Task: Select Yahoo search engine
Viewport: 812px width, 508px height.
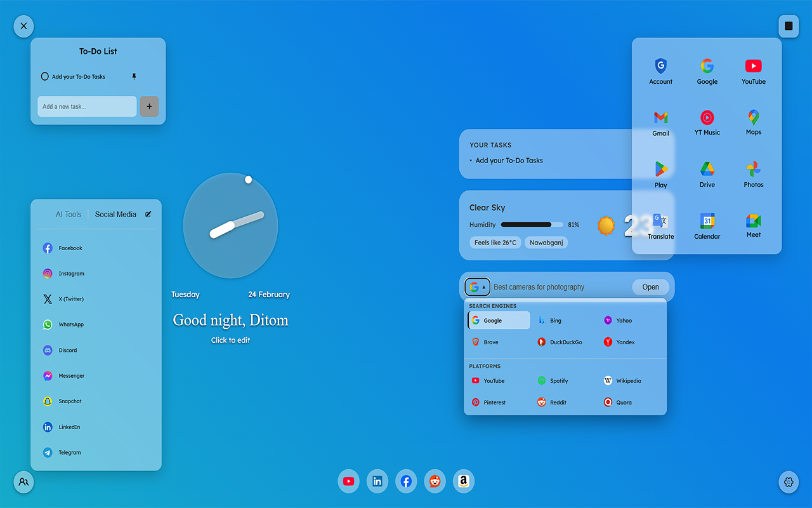Action: 632,321
